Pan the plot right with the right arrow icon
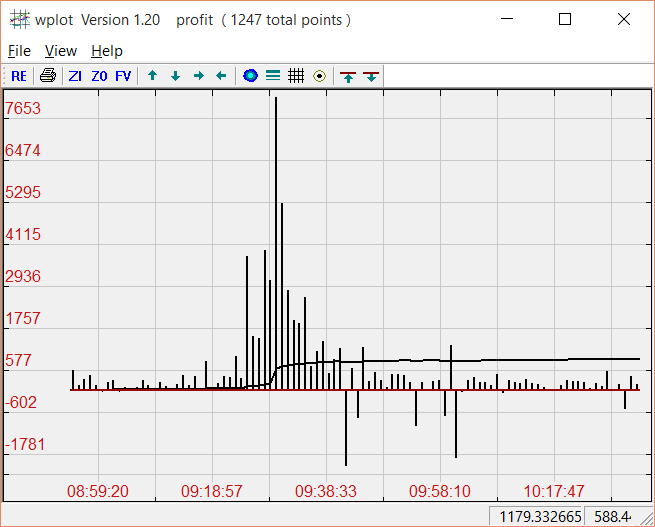The height and width of the screenshot is (527, 655). pyautogui.click(x=199, y=76)
